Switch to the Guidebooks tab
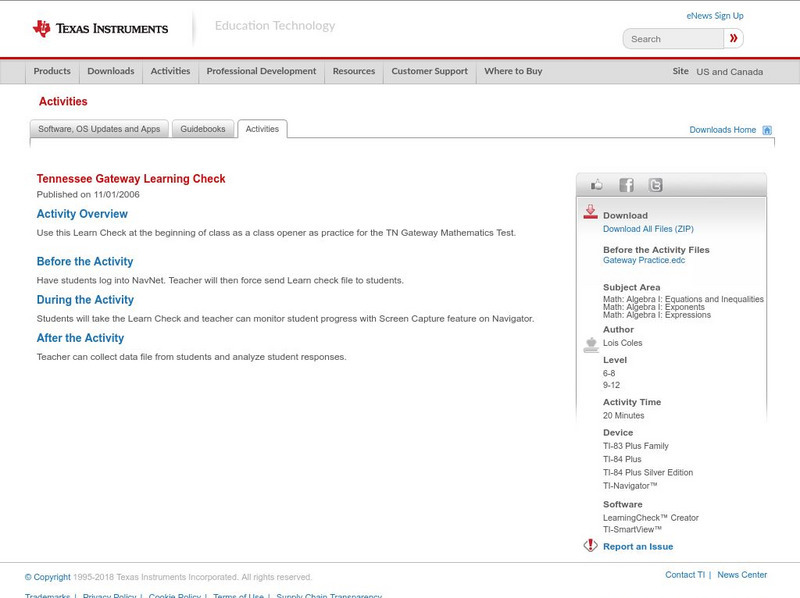Viewport: 800px width, 598px height. coord(203,129)
